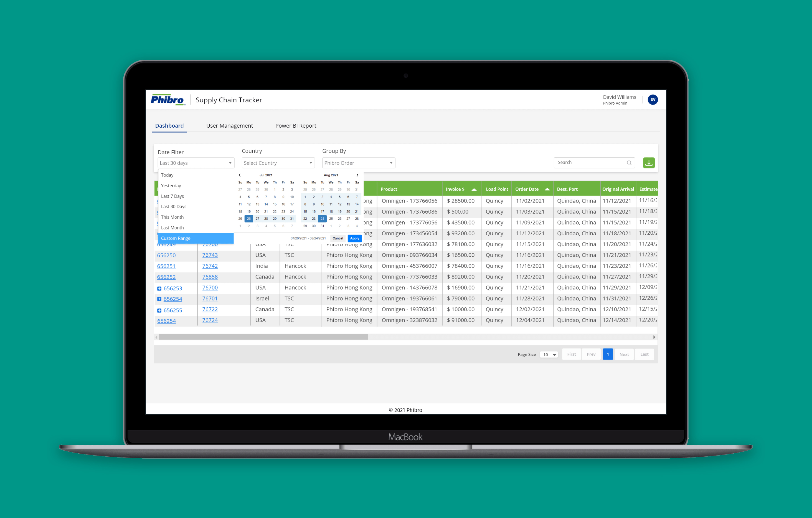This screenshot has height=518, width=812.
Task: Go to next month in calendar
Action: (357, 175)
